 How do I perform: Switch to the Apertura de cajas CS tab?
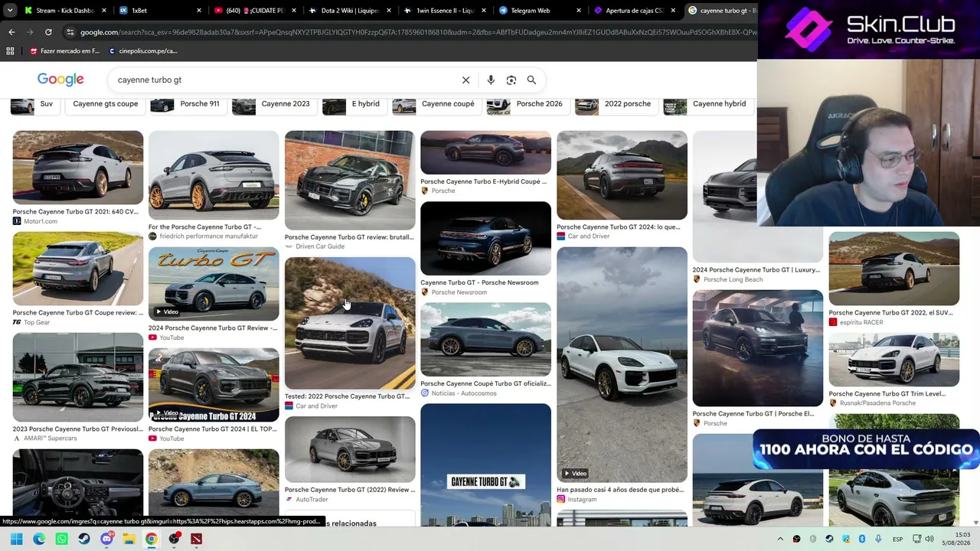pos(634,11)
